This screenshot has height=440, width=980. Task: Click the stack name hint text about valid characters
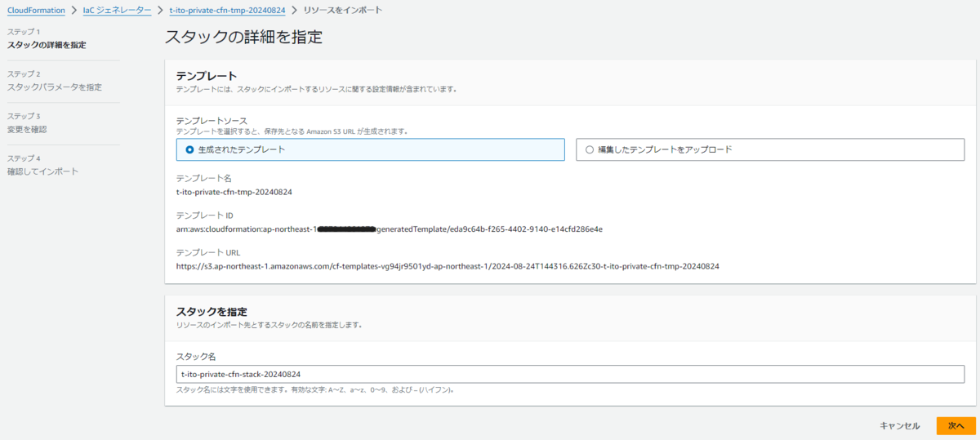coord(315,390)
